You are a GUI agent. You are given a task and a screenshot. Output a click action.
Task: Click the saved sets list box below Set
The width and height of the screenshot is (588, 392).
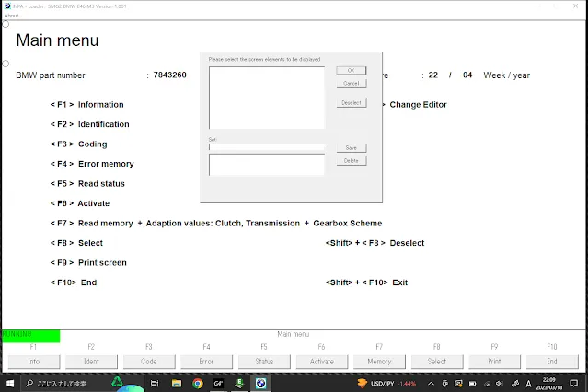tap(267, 165)
